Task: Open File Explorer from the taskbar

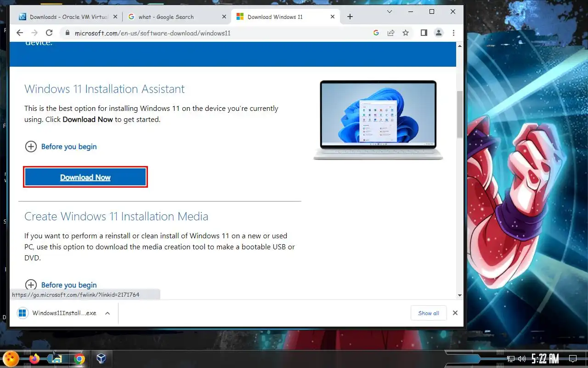Action: 57,359
